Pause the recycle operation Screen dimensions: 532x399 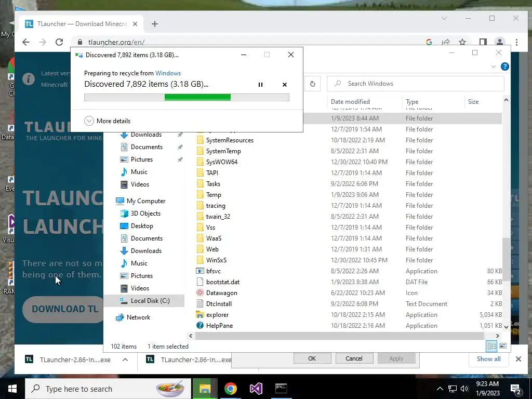coord(260,85)
